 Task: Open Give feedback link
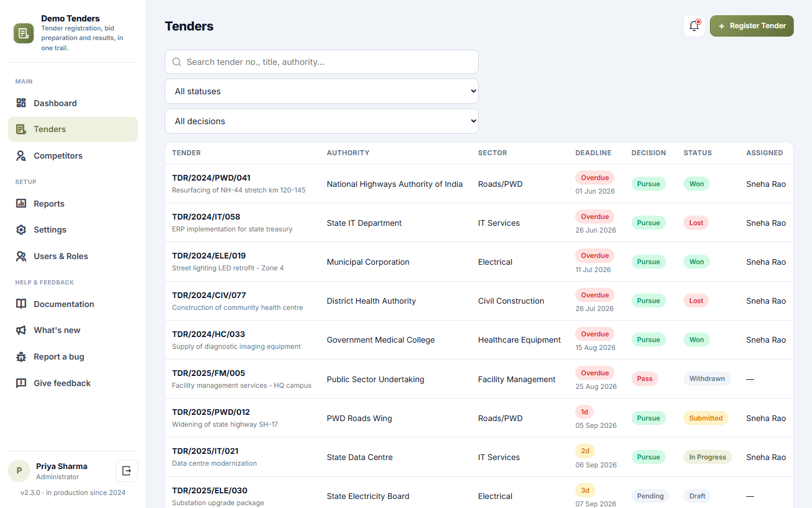pyautogui.click(x=73, y=383)
